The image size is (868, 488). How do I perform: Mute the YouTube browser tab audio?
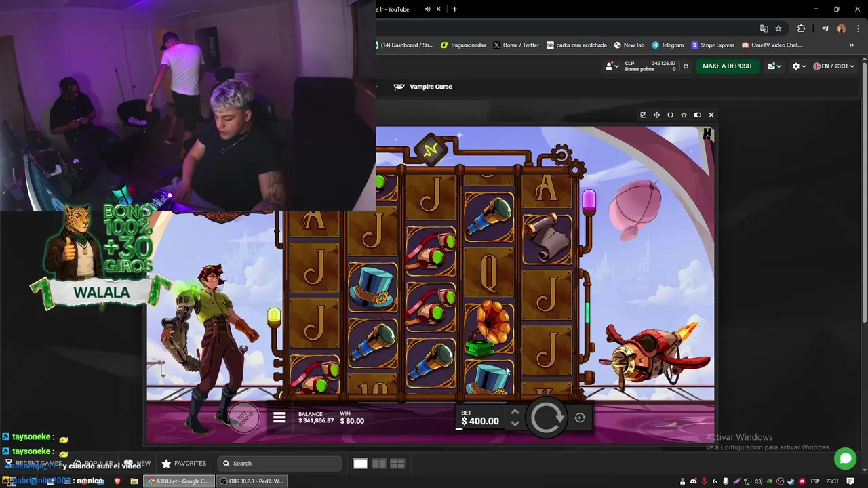point(427,9)
